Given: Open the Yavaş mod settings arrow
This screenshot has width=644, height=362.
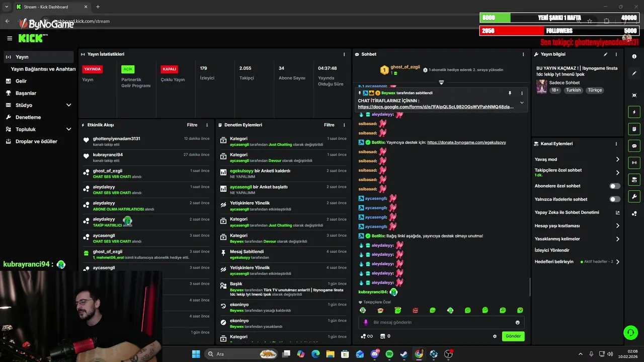Looking at the screenshot, I should [x=618, y=159].
